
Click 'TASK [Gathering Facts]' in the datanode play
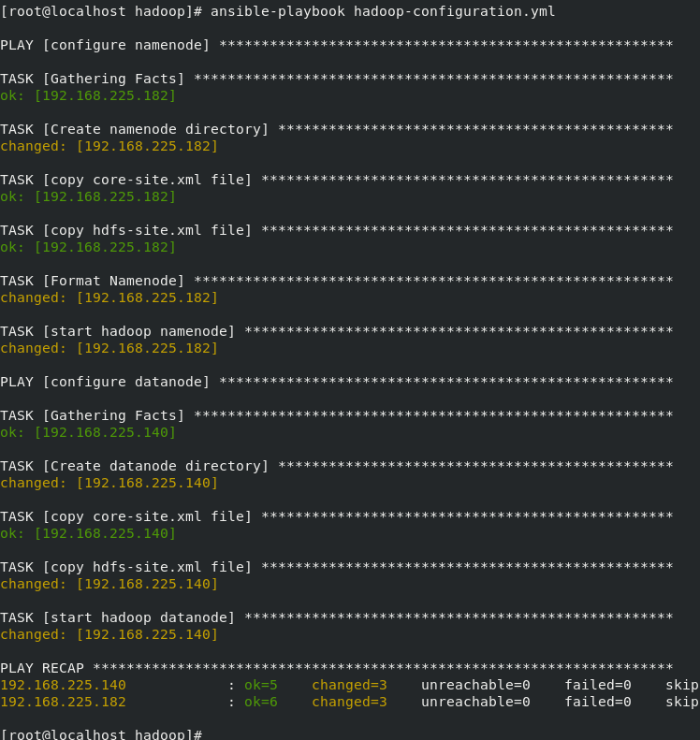click(x=92, y=415)
